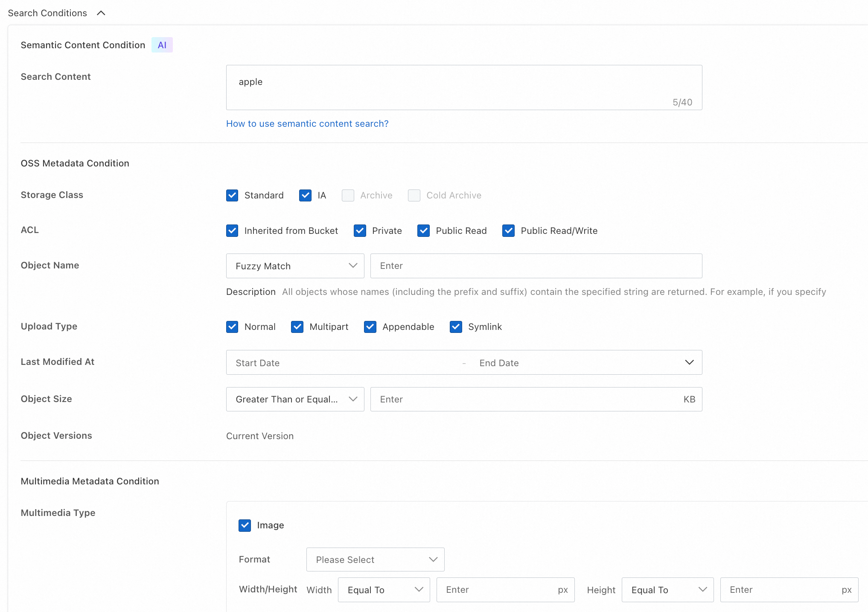The width and height of the screenshot is (868, 612).
Task: Click the Object Name input field
Action: [536, 266]
